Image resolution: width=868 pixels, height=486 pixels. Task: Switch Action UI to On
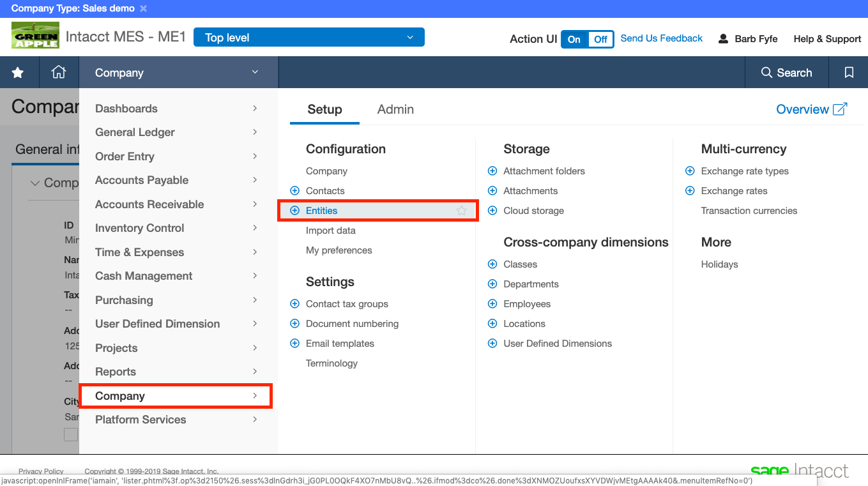pyautogui.click(x=574, y=39)
